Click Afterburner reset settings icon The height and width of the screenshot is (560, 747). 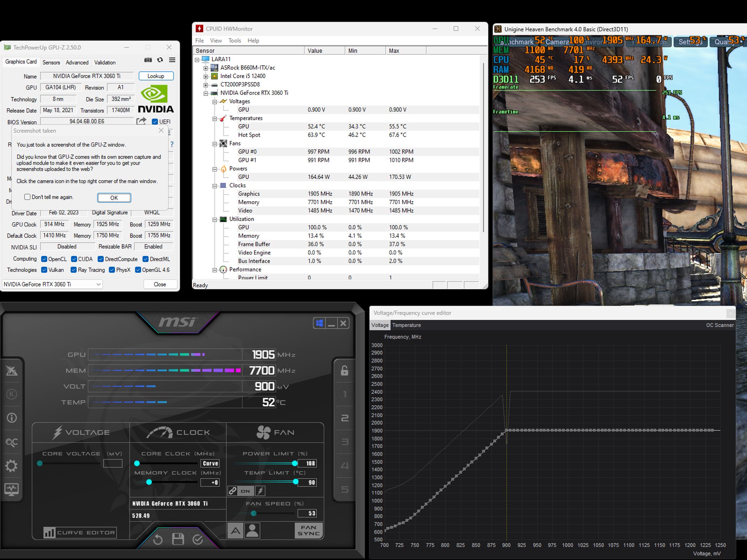click(158, 539)
